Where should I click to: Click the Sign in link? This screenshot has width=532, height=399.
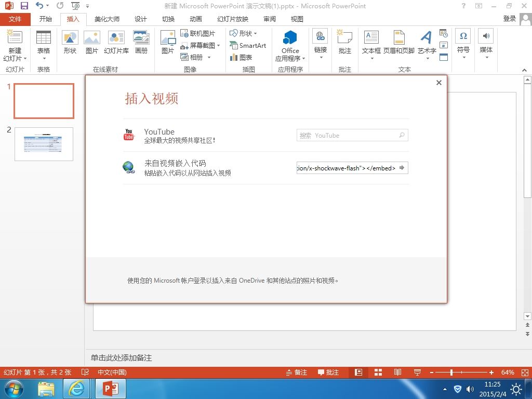pos(509,19)
